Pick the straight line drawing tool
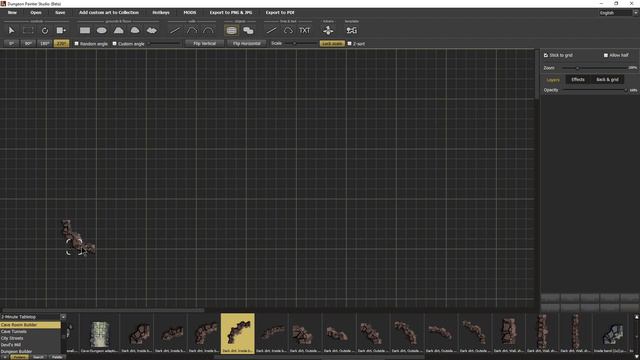The height and width of the screenshot is (360, 640). click(271, 30)
